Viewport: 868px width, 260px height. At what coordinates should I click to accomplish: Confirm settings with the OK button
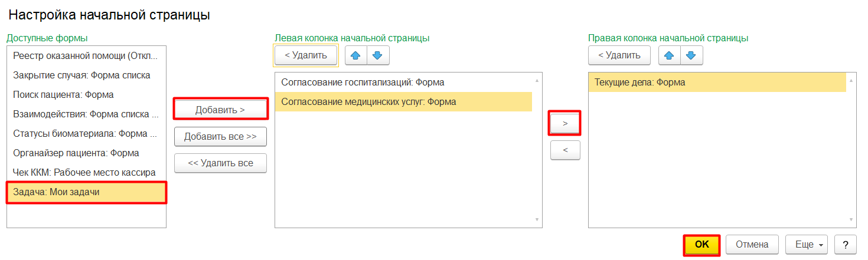[701, 244]
